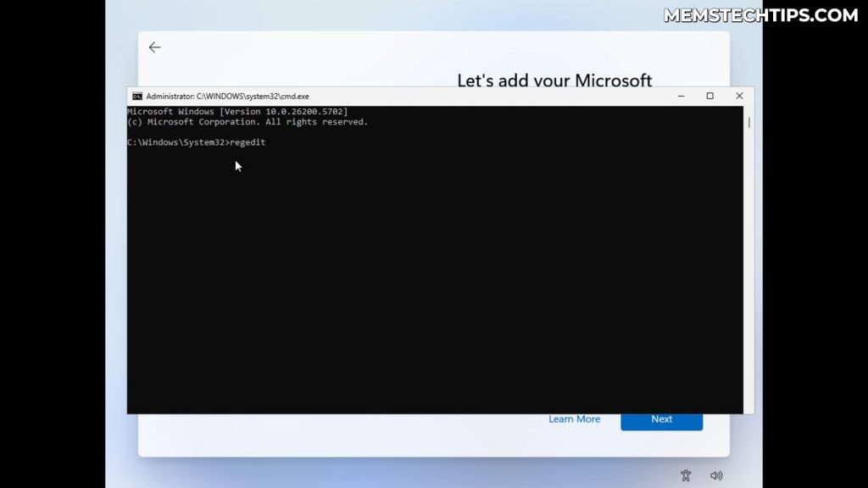Click the Microsoft Corporation copyright line

(248, 122)
